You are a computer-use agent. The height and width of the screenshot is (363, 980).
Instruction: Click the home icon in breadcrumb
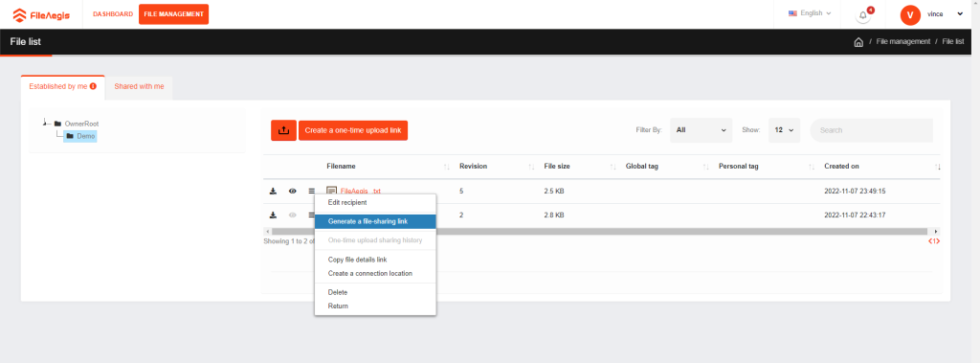tap(858, 42)
